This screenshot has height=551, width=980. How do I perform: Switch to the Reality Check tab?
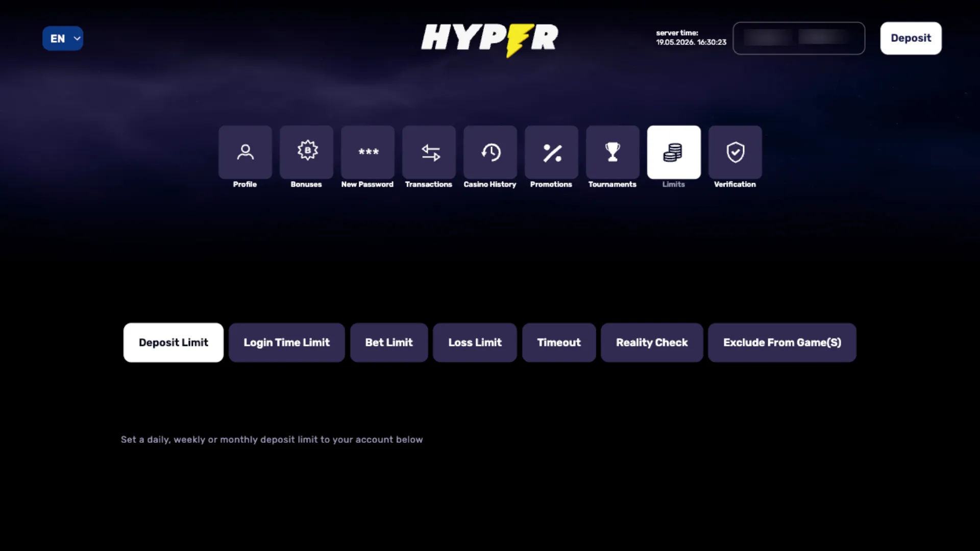point(652,342)
